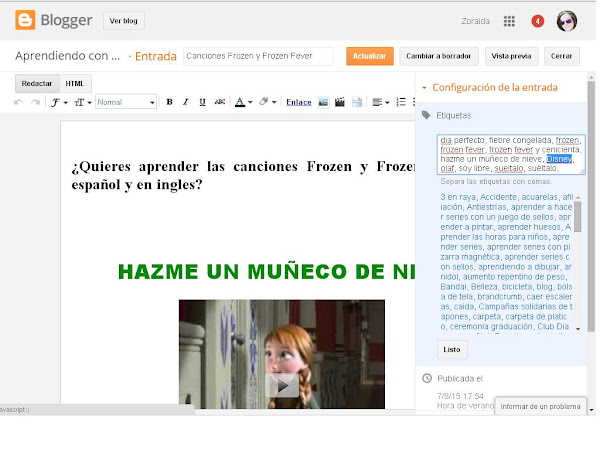
Task: Switch to the HTML editor tab
Action: [x=75, y=83]
